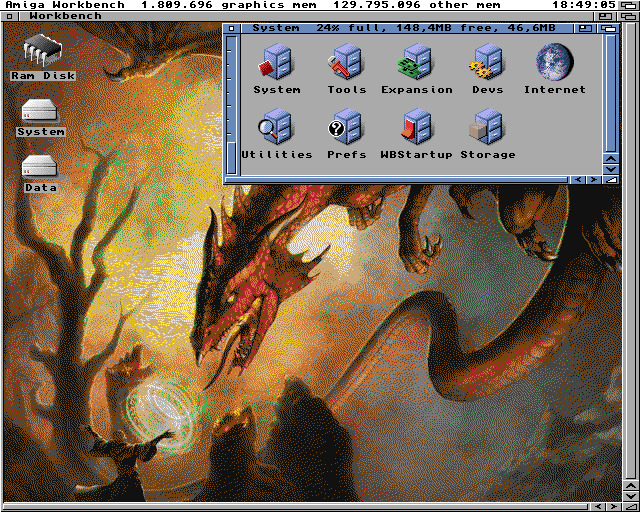
Task: Click the screen depth gadget in the top bar
Action: (x=629, y=5)
